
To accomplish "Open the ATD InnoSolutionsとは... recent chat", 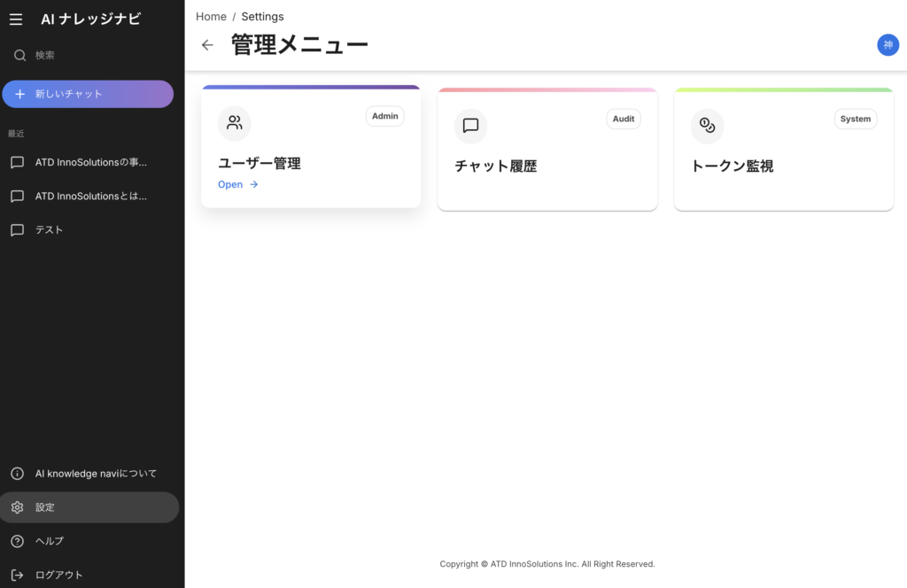I will tap(90, 196).
